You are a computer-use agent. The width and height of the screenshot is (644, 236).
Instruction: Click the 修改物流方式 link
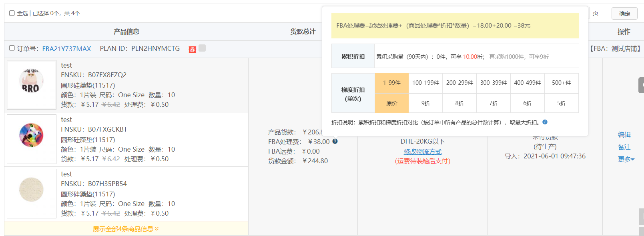(422, 152)
